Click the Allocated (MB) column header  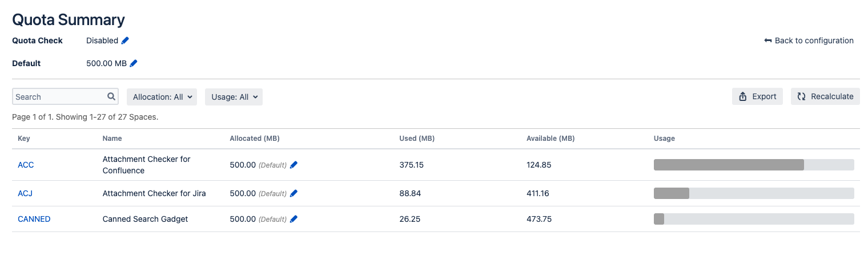coord(254,139)
